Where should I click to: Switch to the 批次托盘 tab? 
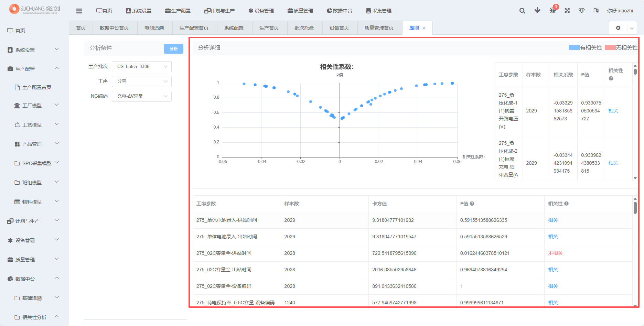304,28
